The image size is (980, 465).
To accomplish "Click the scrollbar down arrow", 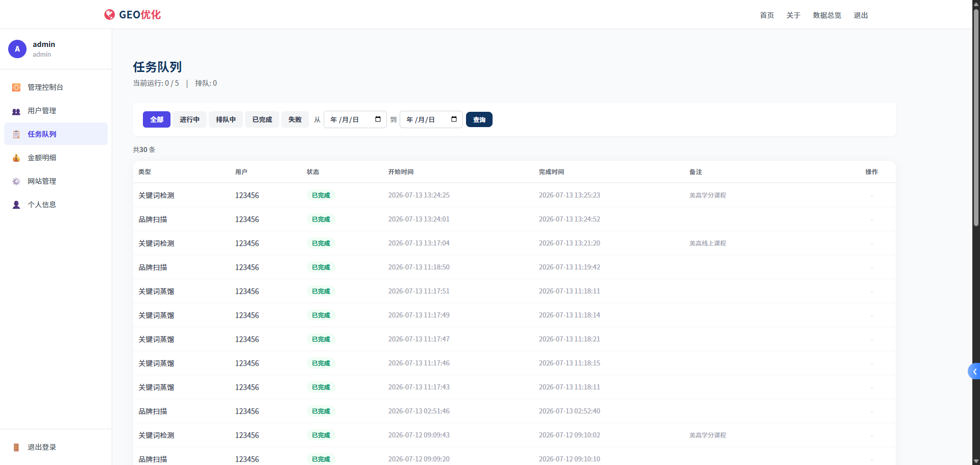I will [976, 461].
